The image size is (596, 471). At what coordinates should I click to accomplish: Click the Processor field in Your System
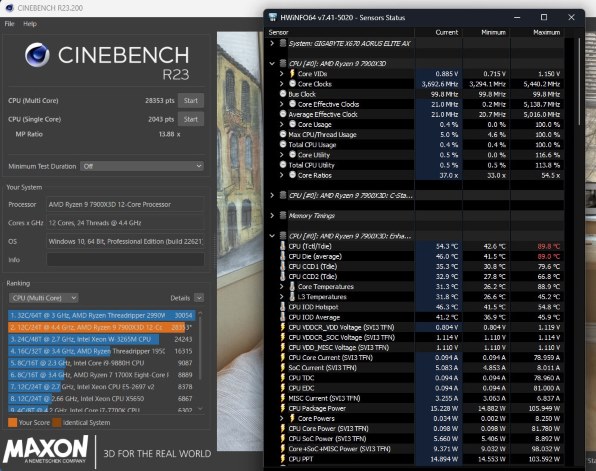tap(125, 205)
